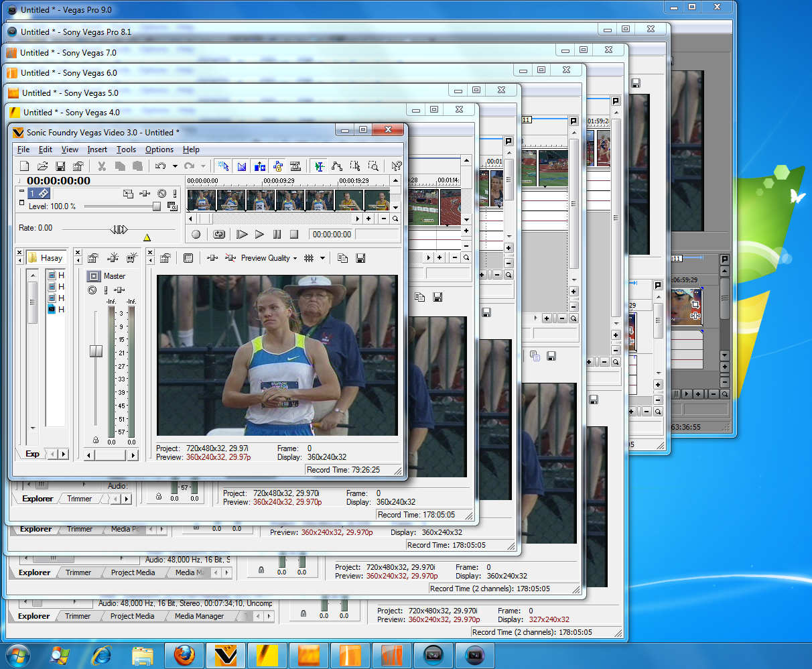812x669 pixels.
Task: Enable the Auto Ripple toolbar icon
Action: point(260,166)
